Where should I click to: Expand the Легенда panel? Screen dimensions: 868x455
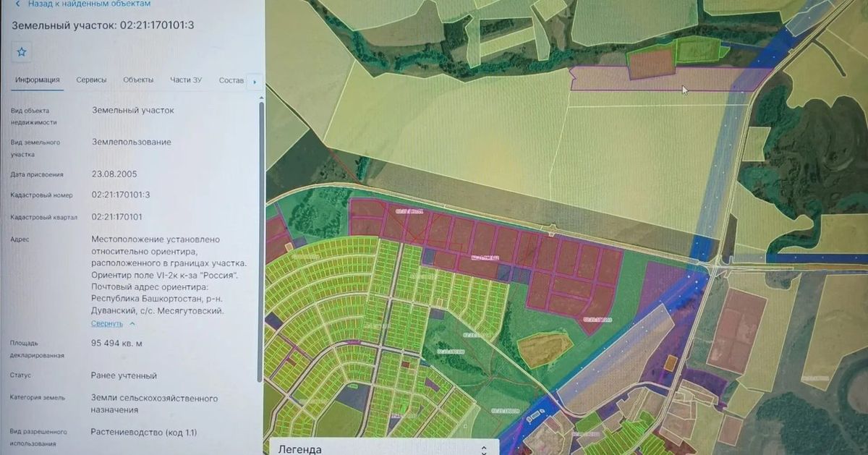click(383, 448)
